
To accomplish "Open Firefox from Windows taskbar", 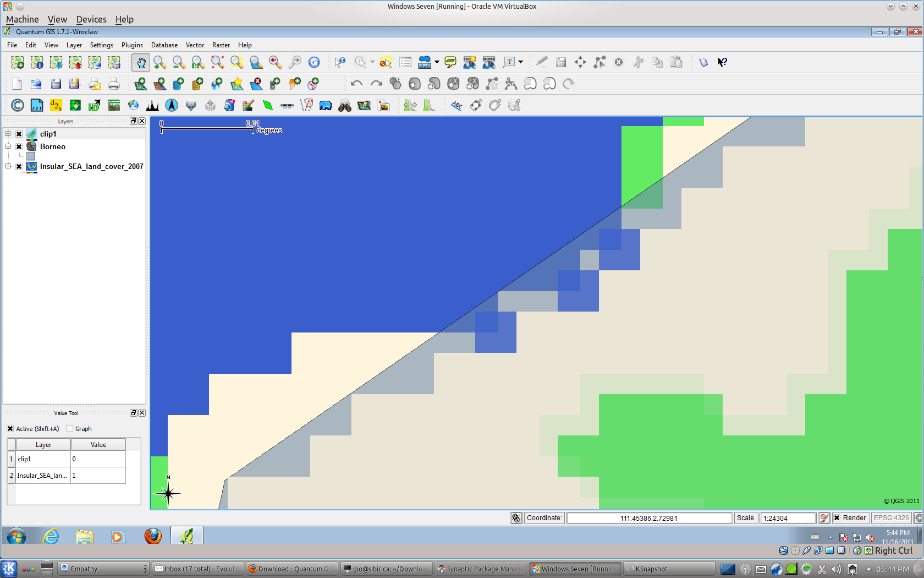I will [153, 536].
